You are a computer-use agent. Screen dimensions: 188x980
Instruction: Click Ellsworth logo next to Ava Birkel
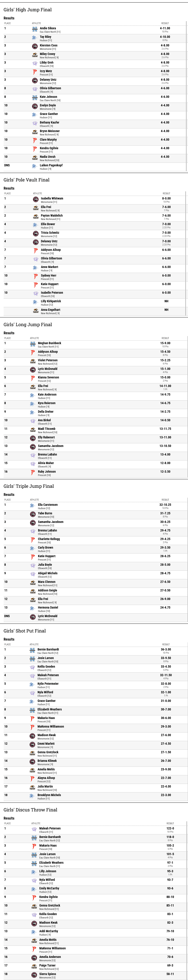(33, 421)
